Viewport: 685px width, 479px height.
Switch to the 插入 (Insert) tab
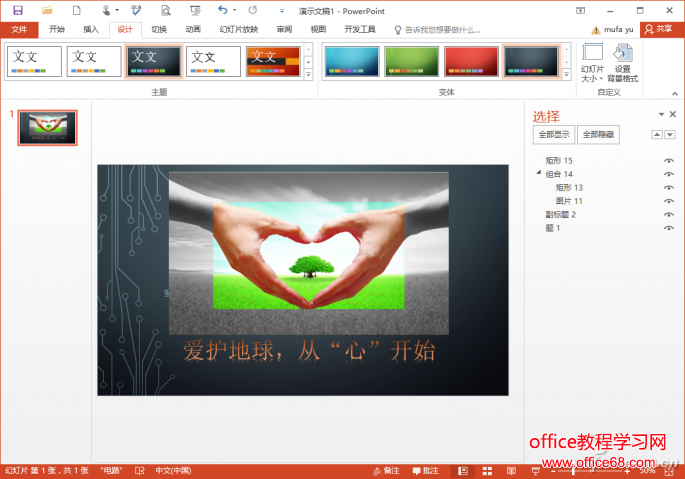91,29
